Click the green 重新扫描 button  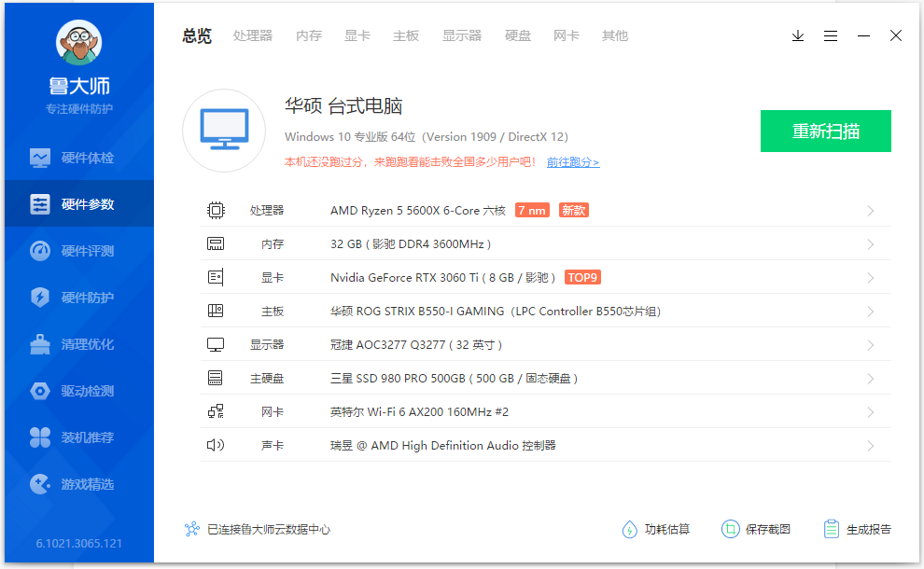(826, 131)
